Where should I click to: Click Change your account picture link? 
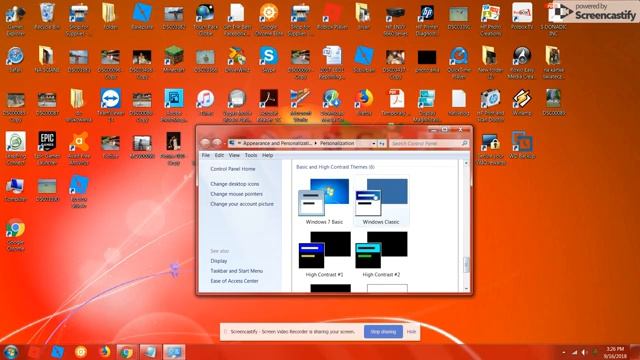click(242, 204)
